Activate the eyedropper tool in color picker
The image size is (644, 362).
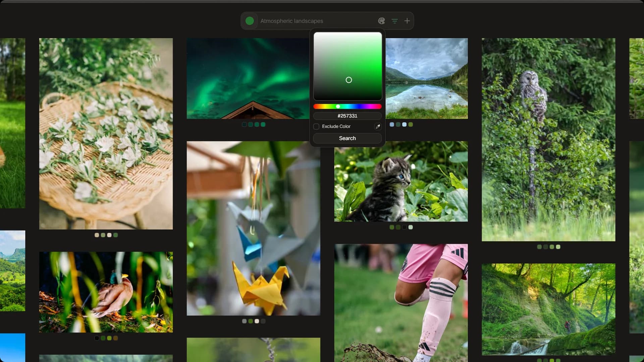[378, 126]
